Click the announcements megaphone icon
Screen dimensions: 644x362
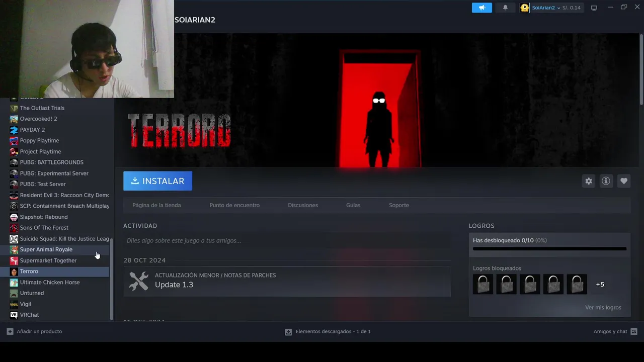tap(481, 8)
